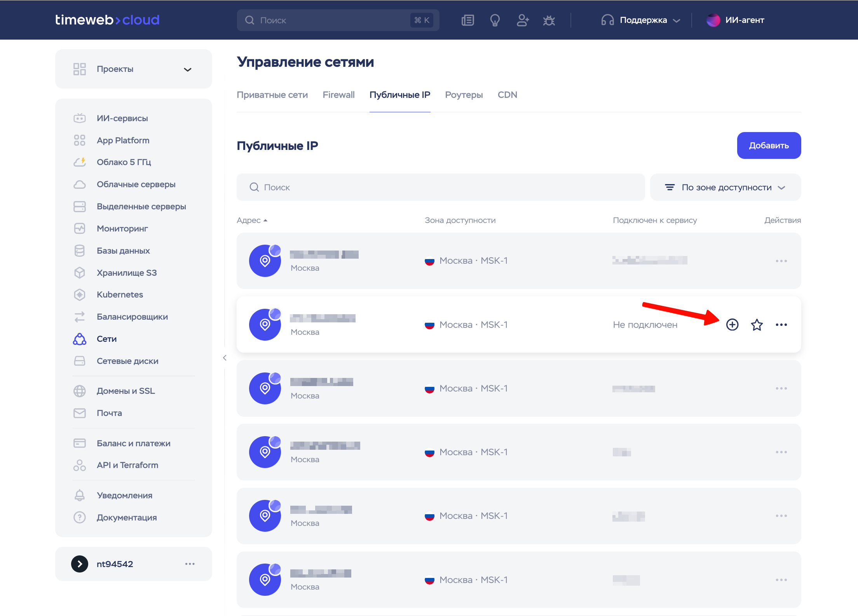858x616 pixels.
Task: Expand the Проекты dropdown
Action: (133, 69)
